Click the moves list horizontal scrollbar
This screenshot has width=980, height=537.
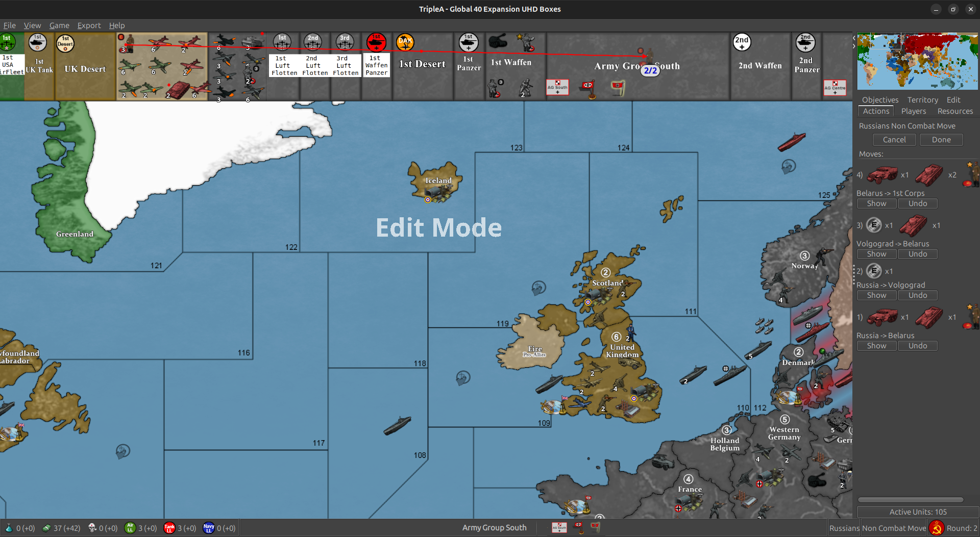click(910, 500)
